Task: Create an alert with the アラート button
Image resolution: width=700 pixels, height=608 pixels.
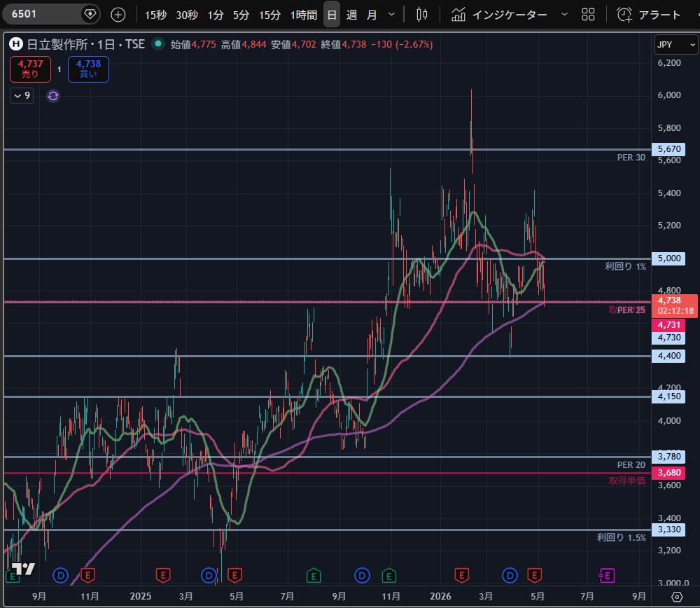Action: [x=649, y=15]
